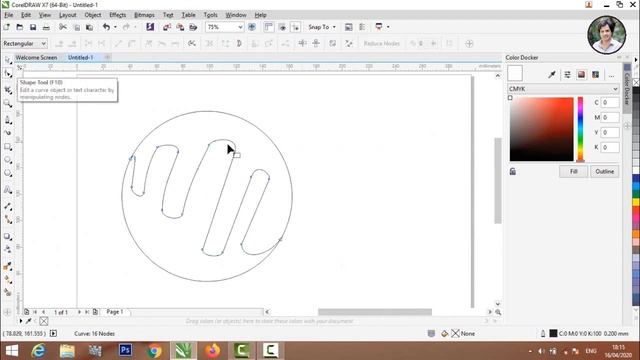Select the Text tool in the toolbox
640x360 pixels.
[x=8, y=190]
